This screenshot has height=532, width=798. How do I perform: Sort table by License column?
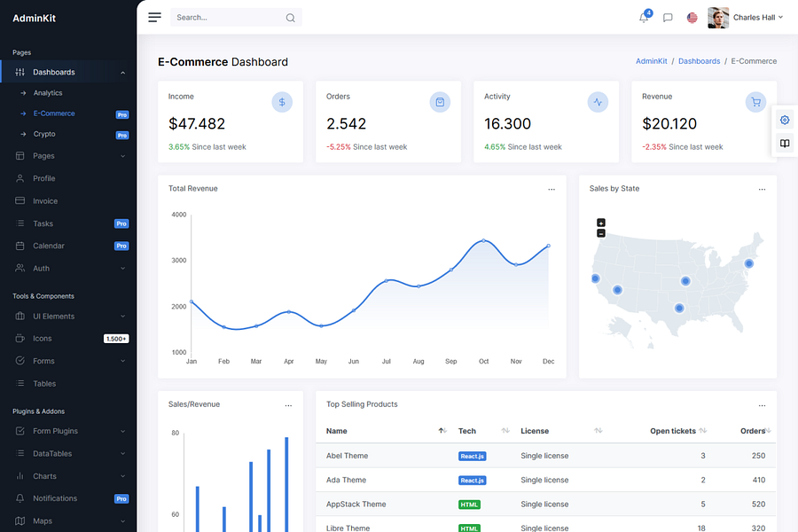(x=561, y=431)
